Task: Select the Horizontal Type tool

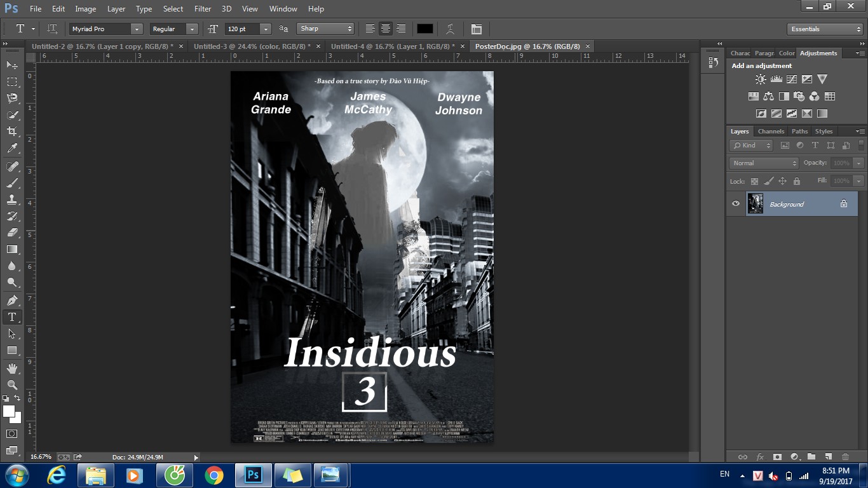Action: coord(12,317)
